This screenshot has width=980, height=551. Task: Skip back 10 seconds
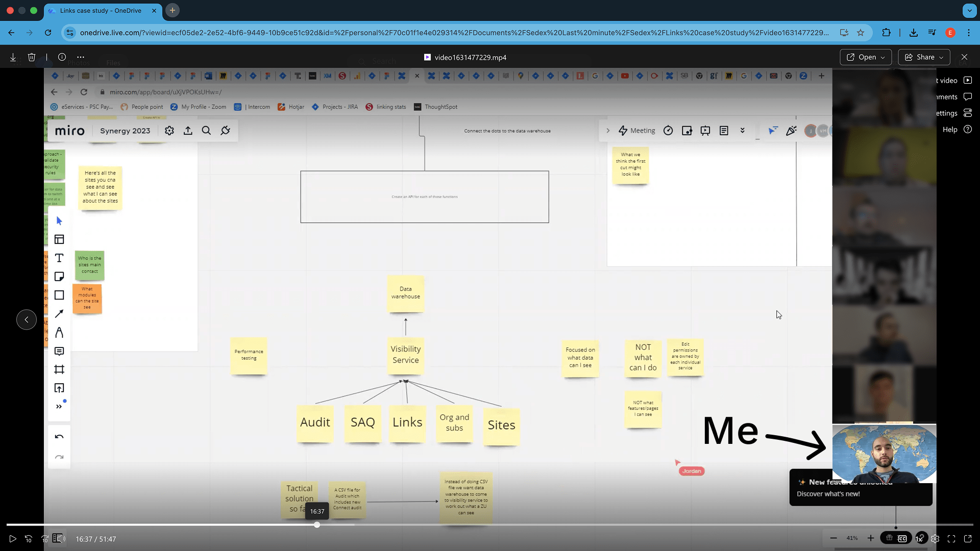[29, 539]
